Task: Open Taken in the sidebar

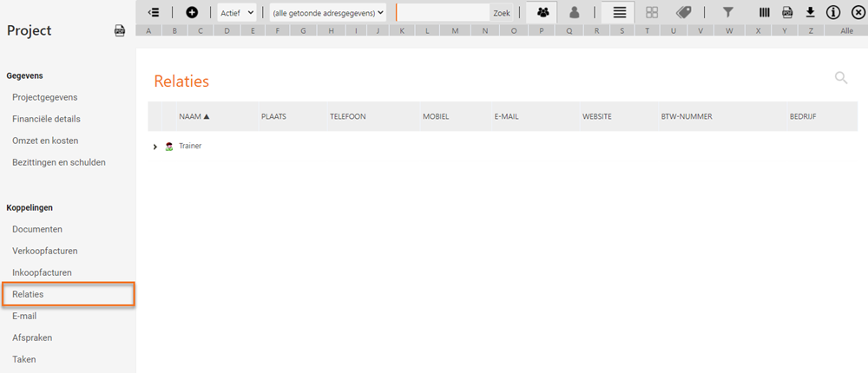Action: (23, 359)
